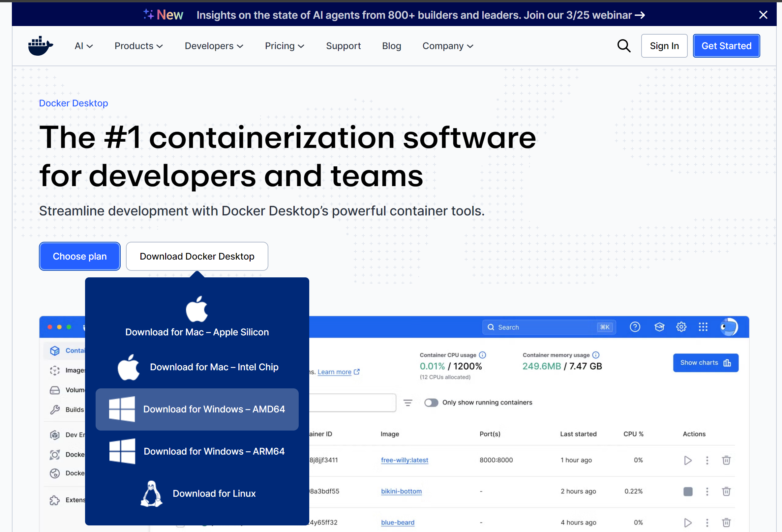The width and height of the screenshot is (782, 532).
Task: Toggle Only show running containers
Action: pyautogui.click(x=431, y=403)
